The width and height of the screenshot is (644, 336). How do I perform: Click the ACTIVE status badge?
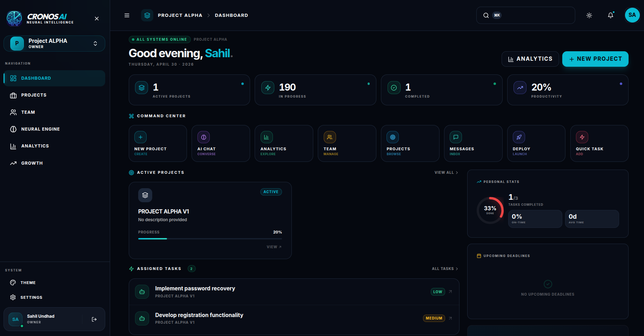pyautogui.click(x=271, y=192)
